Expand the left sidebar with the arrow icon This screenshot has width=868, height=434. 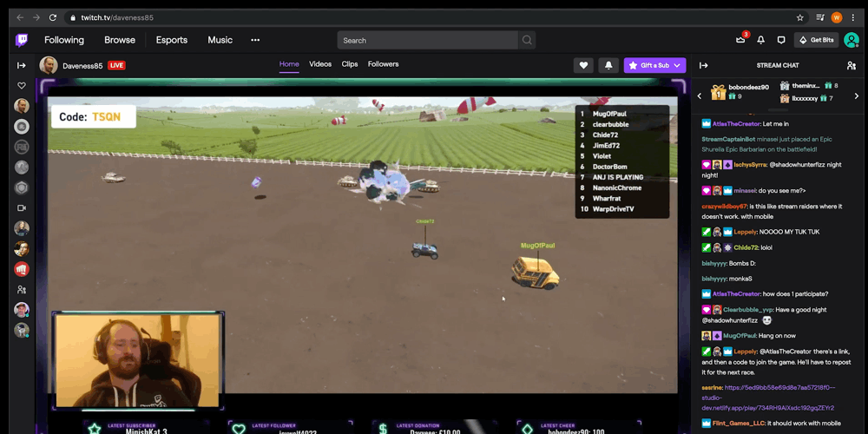[x=22, y=65]
